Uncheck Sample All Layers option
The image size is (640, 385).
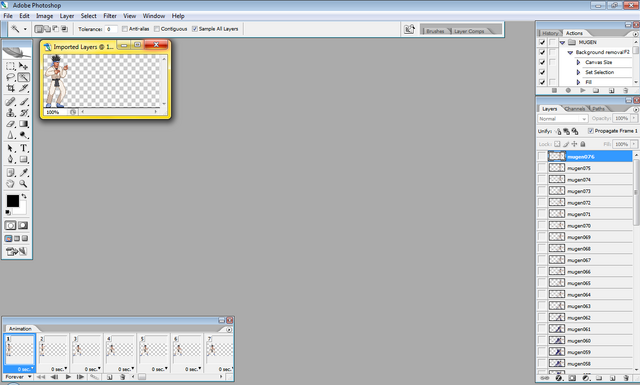195,29
